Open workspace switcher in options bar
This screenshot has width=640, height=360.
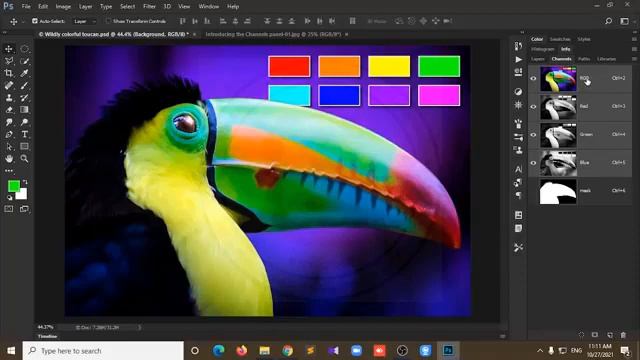click(624, 21)
